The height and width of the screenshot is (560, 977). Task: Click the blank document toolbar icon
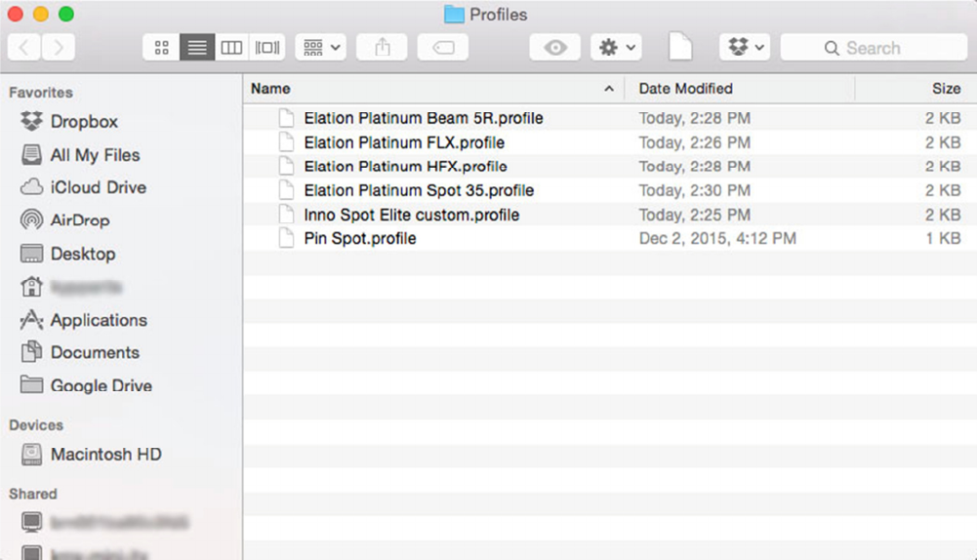679,47
